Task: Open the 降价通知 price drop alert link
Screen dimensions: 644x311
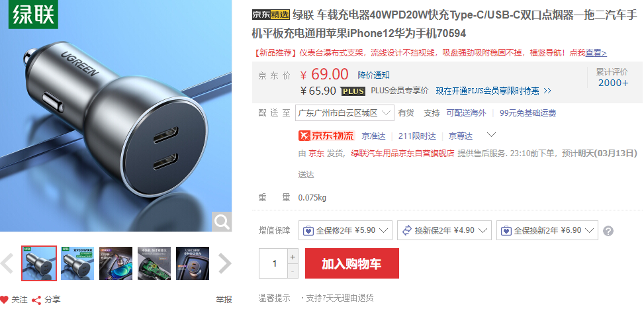Action: tap(374, 75)
